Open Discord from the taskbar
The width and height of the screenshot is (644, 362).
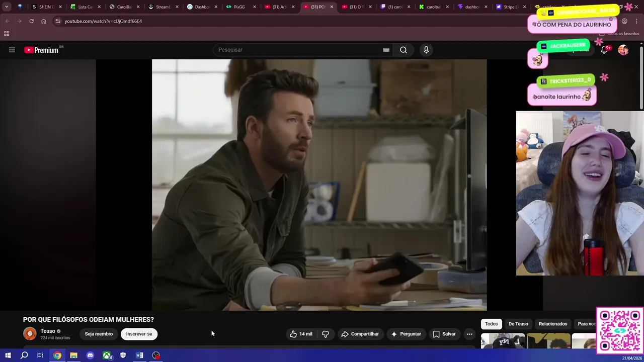90,355
